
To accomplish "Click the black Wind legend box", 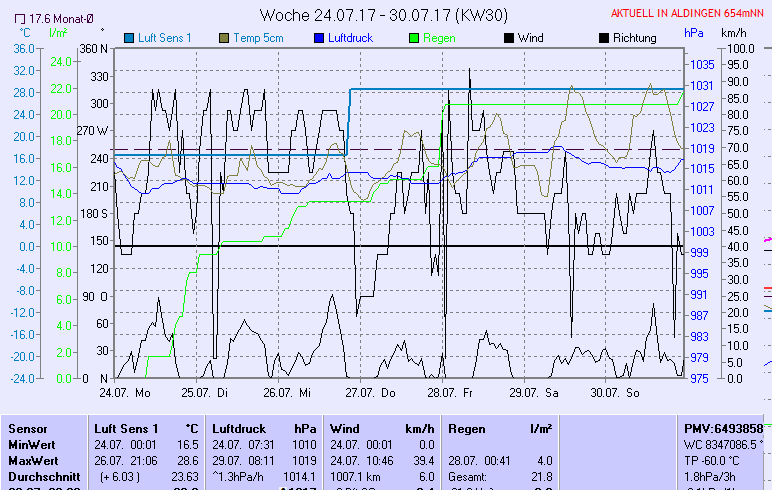I will [x=509, y=38].
